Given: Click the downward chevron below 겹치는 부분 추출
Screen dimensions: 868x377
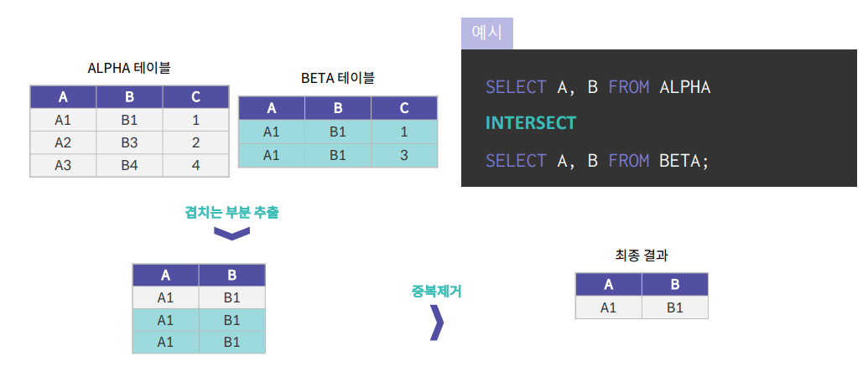Looking at the screenshot, I should (x=232, y=233).
